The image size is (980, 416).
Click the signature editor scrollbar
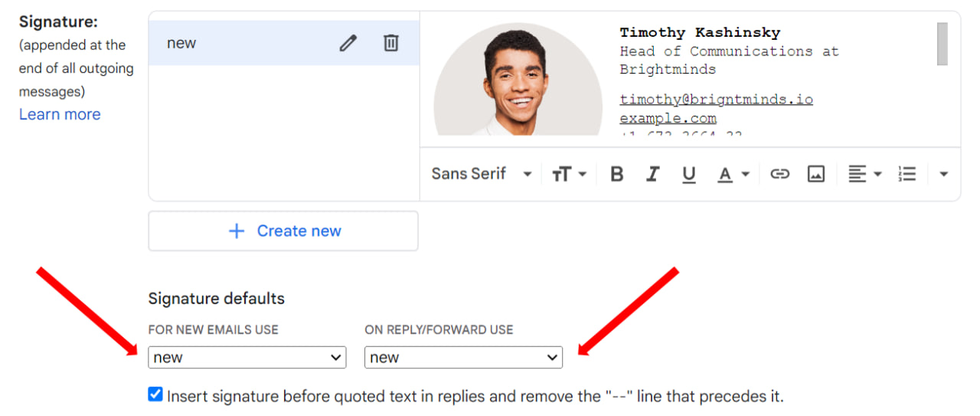pyautogui.click(x=942, y=44)
